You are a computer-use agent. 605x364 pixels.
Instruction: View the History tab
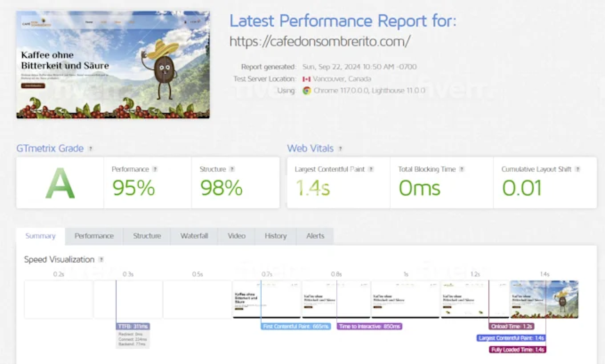point(275,236)
